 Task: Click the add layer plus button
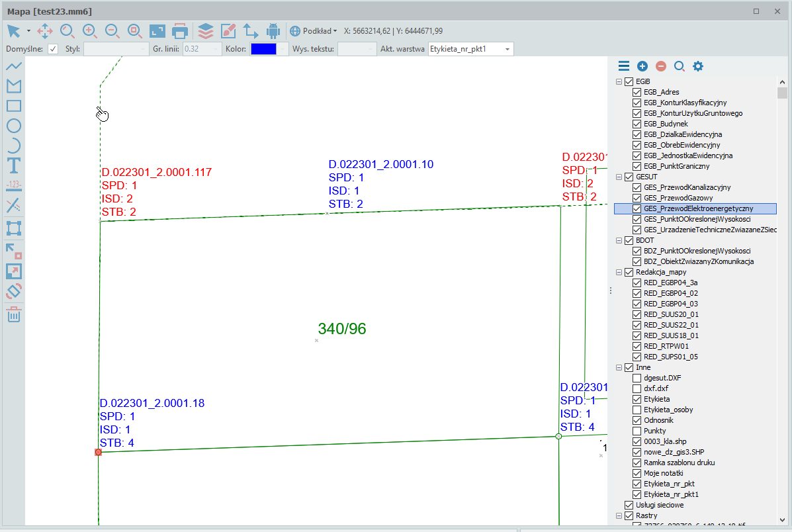click(642, 66)
